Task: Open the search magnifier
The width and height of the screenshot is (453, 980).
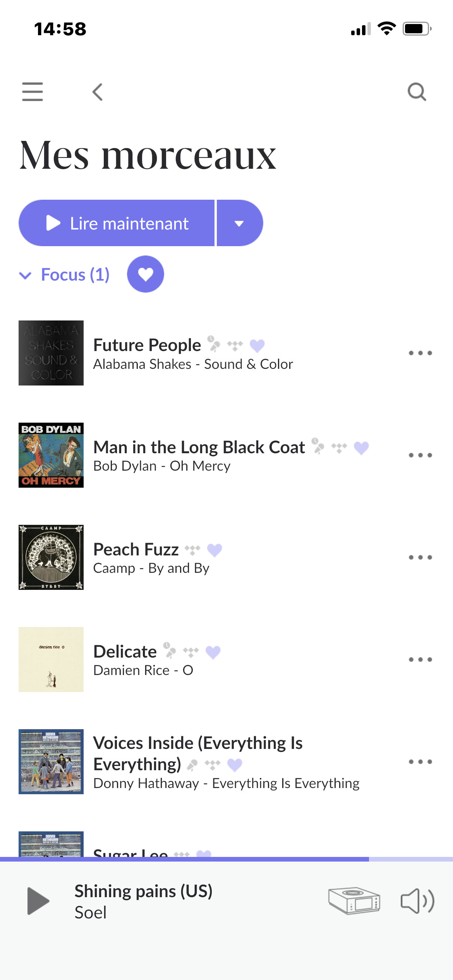Action: point(417,92)
